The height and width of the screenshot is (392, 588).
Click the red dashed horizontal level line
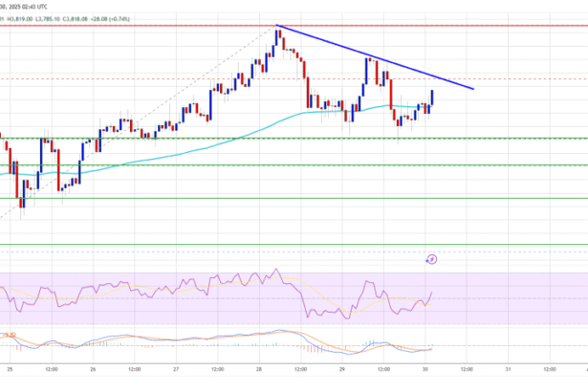pyautogui.click(x=143, y=78)
